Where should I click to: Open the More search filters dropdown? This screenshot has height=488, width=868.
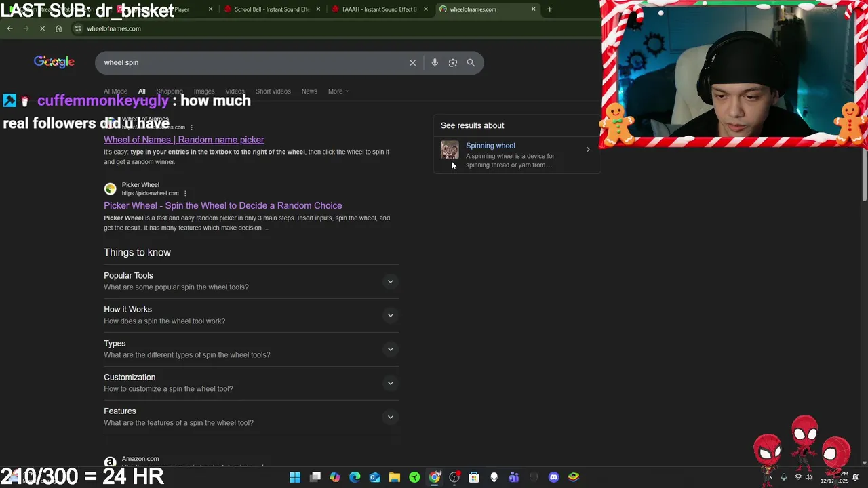coord(338,91)
